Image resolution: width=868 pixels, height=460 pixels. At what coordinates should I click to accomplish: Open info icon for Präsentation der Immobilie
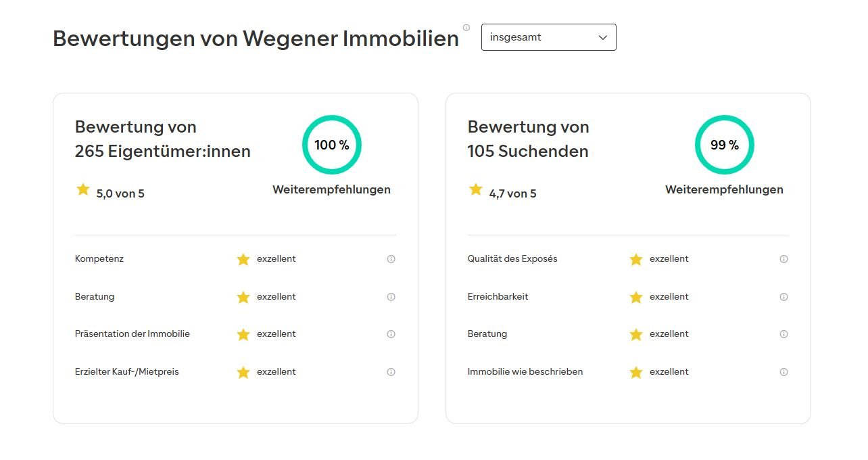(391, 334)
